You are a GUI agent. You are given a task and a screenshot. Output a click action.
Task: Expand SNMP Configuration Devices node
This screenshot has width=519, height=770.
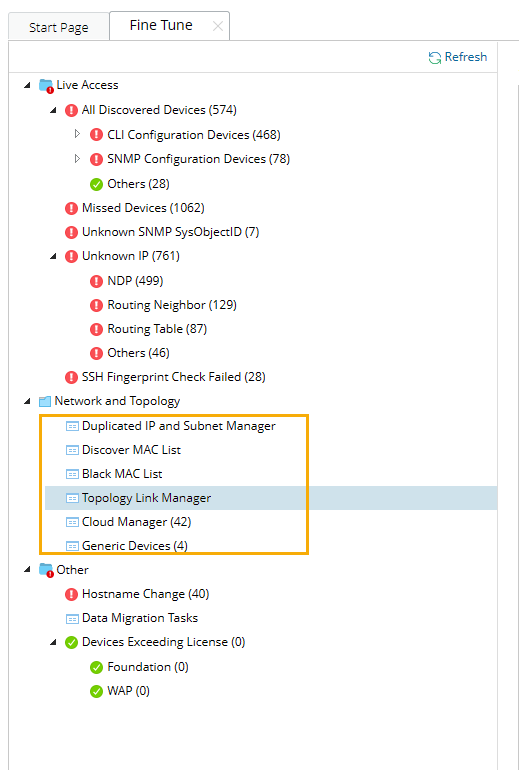(77, 158)
